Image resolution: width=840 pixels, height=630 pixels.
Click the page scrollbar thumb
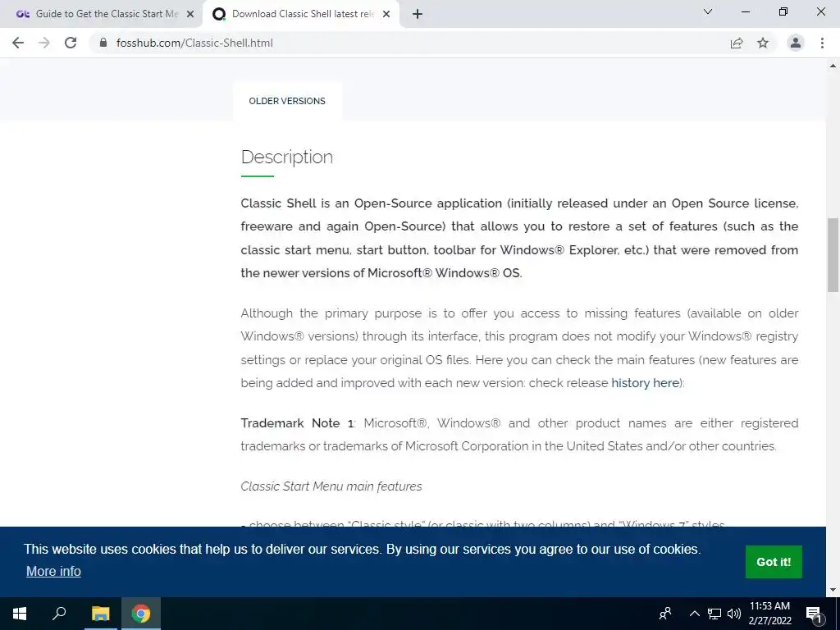pyautogui.click(x=833, y=254)
